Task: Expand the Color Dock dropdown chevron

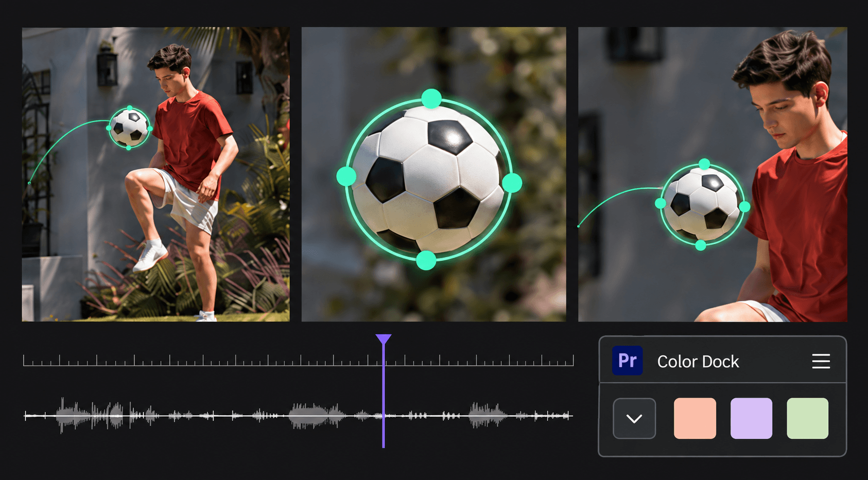Action: coord(634,418)
